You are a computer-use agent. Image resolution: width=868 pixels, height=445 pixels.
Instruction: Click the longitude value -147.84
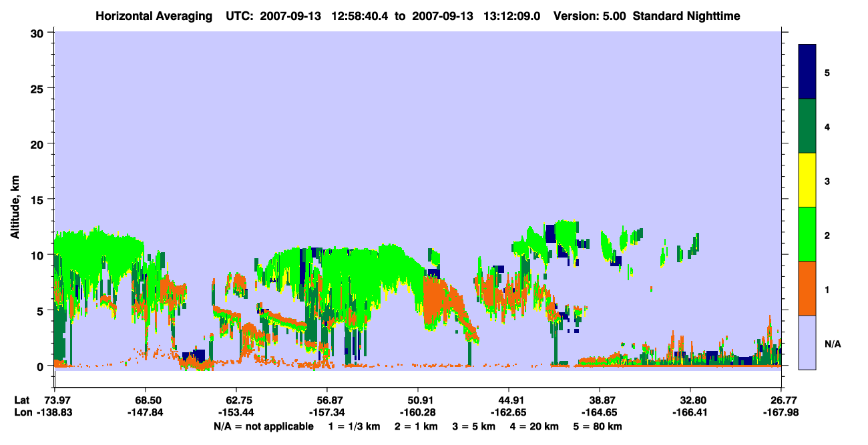click(x=145, y=413)
